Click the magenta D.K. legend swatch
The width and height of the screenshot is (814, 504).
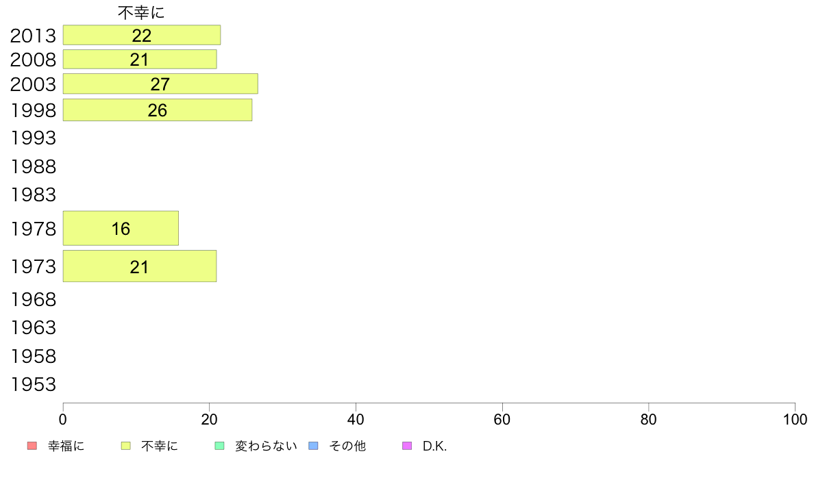point(407,446)
